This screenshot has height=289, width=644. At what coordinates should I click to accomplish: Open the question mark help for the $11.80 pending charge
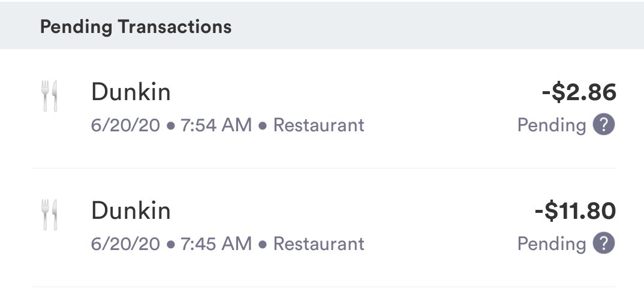coord(604,243)
